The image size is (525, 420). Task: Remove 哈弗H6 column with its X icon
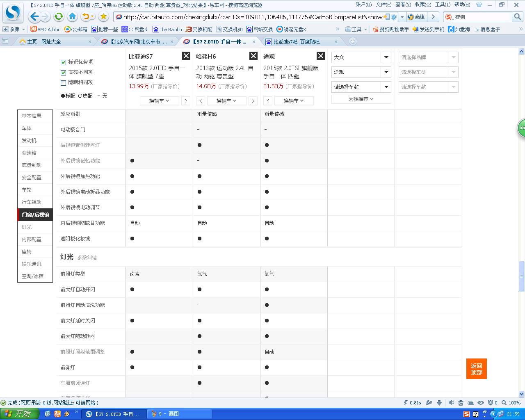253,56
